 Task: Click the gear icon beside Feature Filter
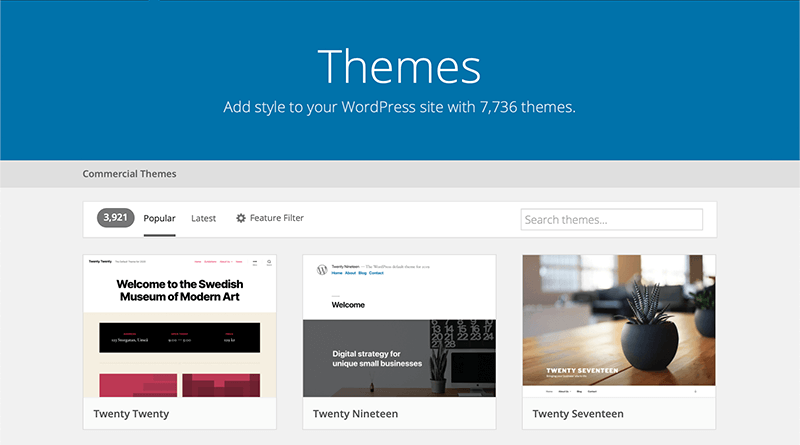tap(241, 218)
